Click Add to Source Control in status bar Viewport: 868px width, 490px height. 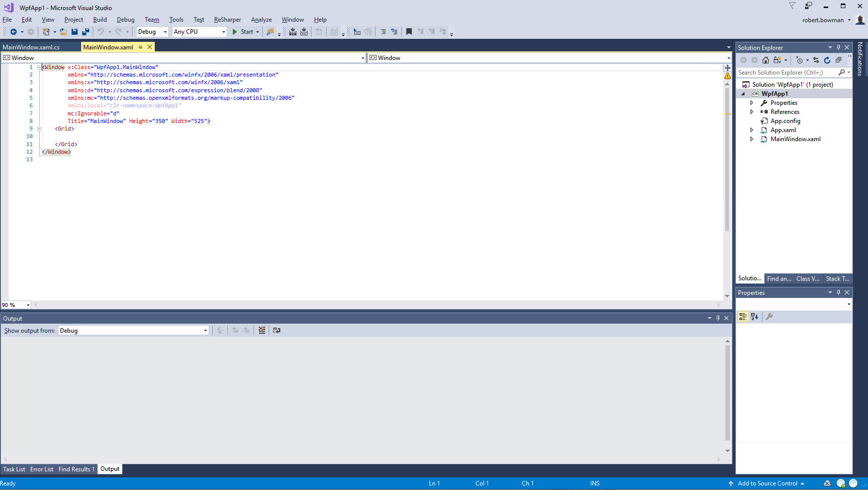point(767,483)
